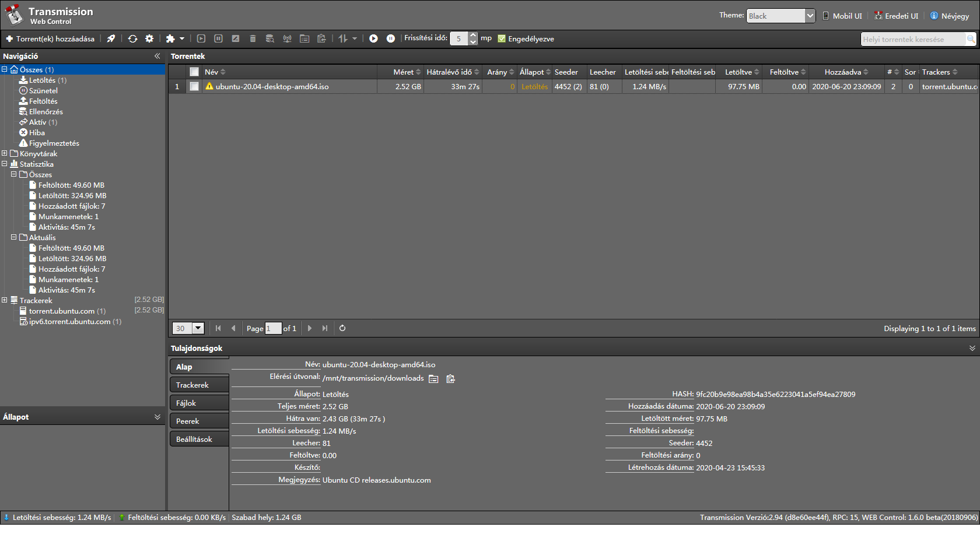This screenshot has height=559, width=980.
Task: Click Torrent(ek) hozzáadása button
Action: coord(50,39)
